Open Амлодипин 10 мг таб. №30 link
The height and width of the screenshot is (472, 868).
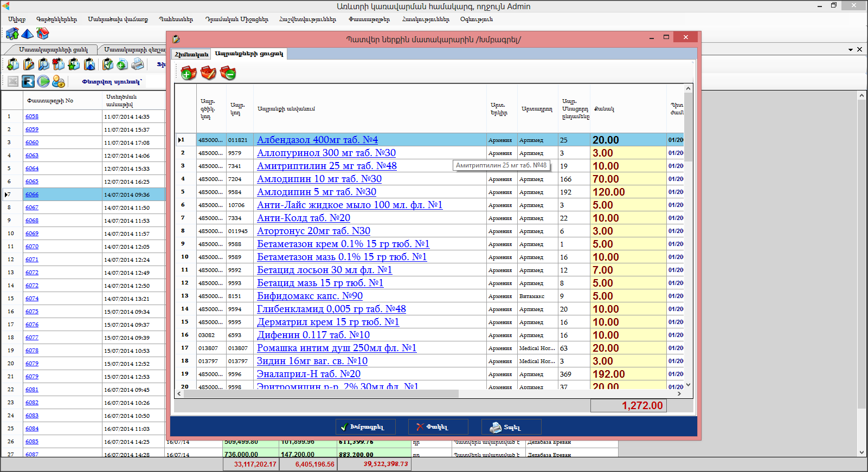319,179
